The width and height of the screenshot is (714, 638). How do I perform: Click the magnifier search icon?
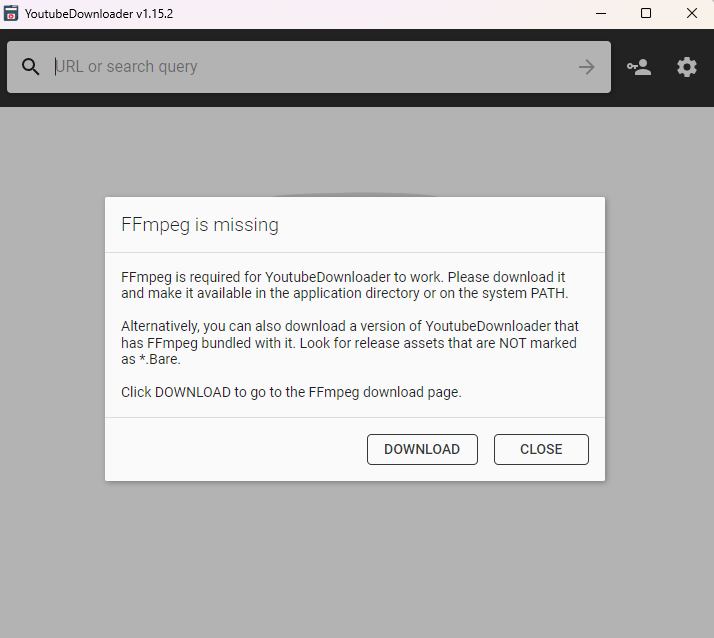click(x=31, y=67)
